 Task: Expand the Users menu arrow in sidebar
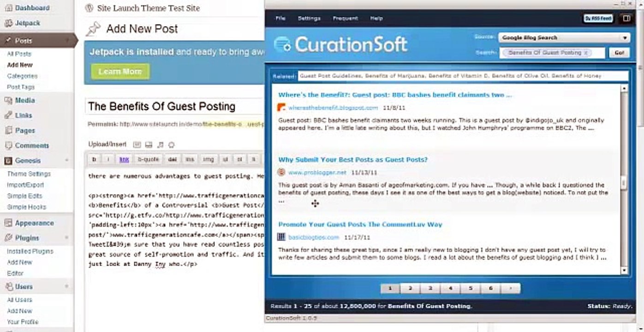[67, 287]
